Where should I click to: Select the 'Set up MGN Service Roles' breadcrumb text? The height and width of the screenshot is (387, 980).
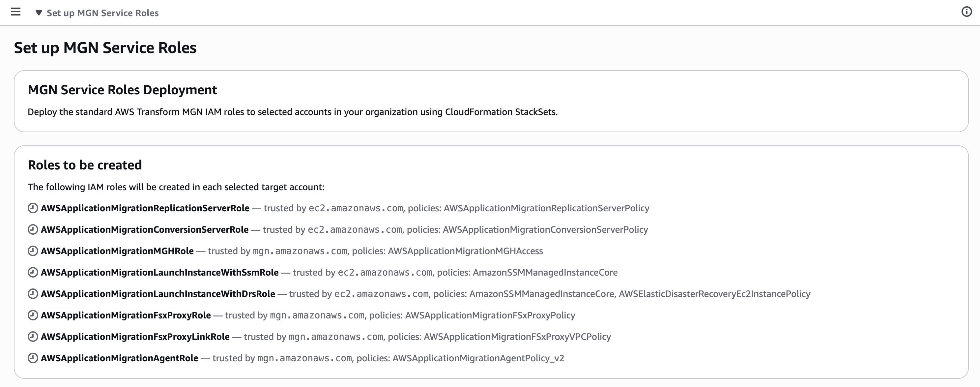coord(103,13)
